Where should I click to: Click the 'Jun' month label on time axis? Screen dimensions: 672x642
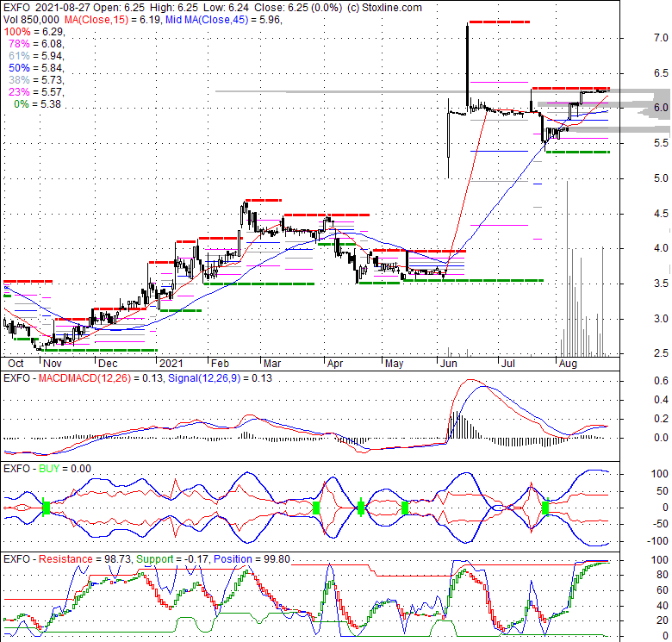point(448,364)
